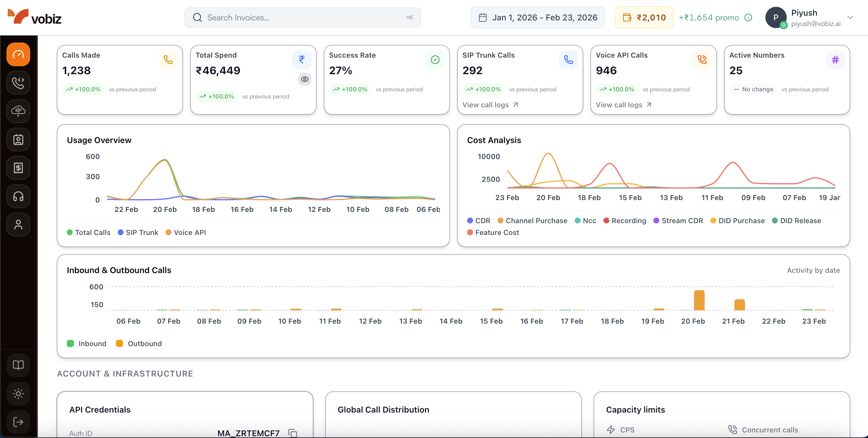Open the Dashboard from the sidebar

pos(18,54)
